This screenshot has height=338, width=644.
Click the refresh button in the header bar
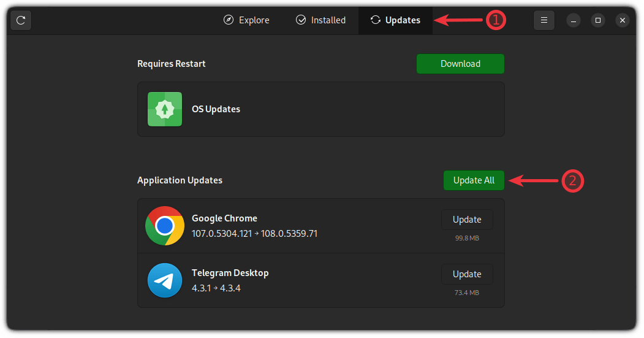21,20
